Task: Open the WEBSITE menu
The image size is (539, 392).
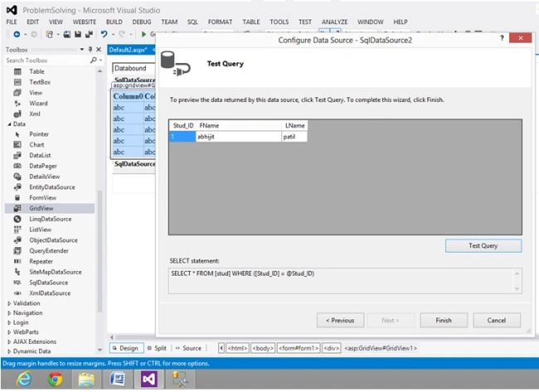Action: click(x=85, y=22)
